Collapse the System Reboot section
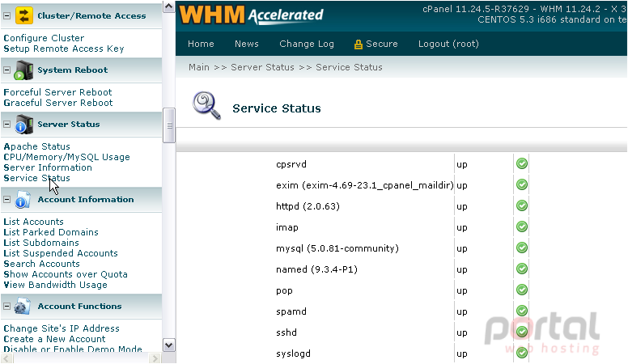This screenshot has height=364, width=628. pos(6,70)
